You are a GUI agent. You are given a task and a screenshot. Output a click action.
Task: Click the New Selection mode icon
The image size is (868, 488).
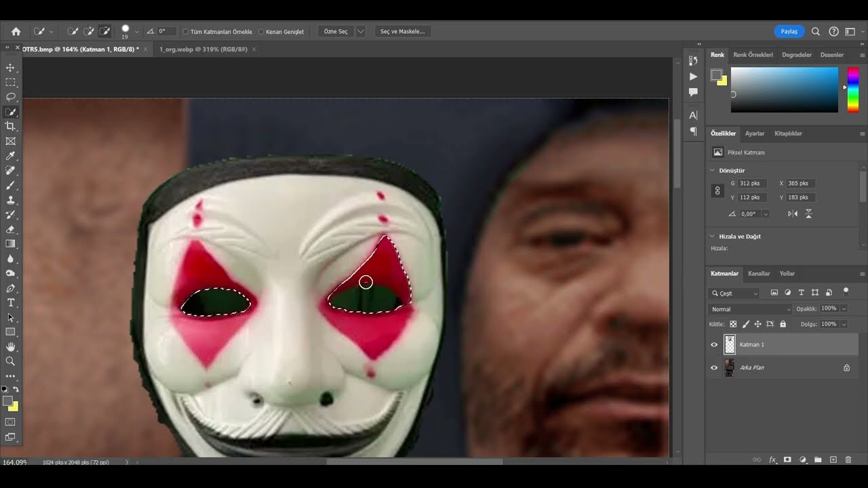(x=72, y=31)
